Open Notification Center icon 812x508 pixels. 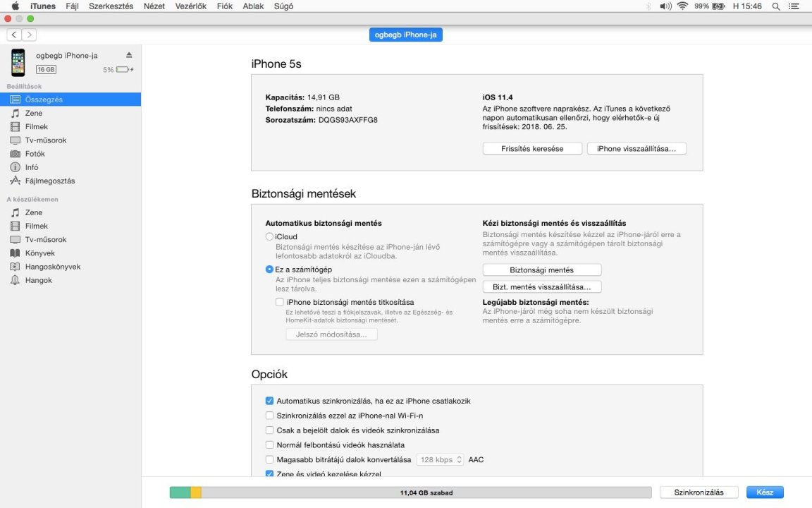click(794, 6)
